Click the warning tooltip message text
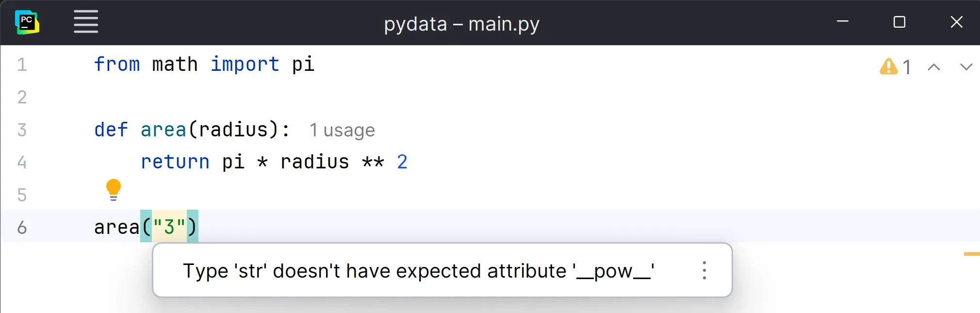The image size is (980, 313). pos(418,271)
